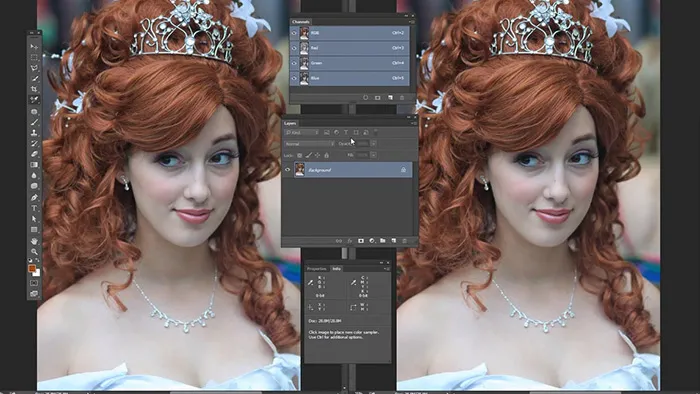The width and height of the screenshot is (700, 394).
Task: Select the Gradient tool
Action: tap(34, 165)
